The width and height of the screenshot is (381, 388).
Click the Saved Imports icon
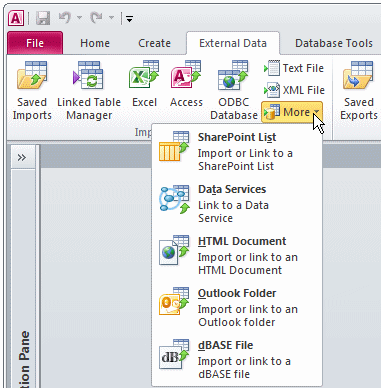32,75
